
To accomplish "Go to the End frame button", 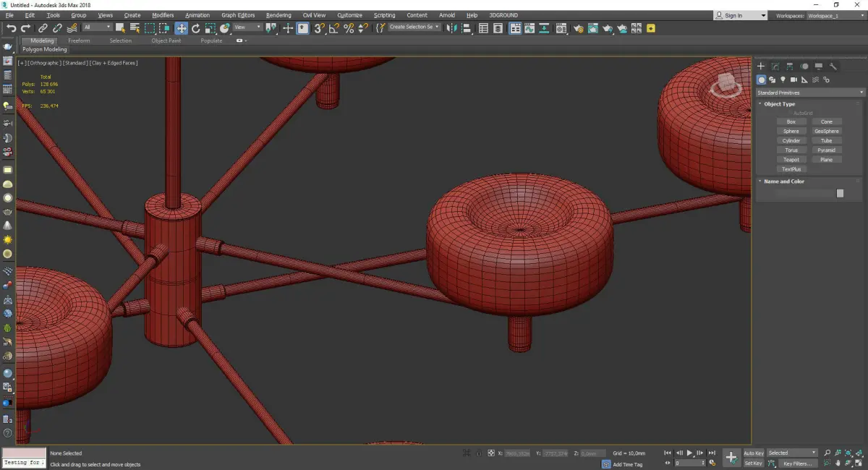I will (x=712, y=453).
